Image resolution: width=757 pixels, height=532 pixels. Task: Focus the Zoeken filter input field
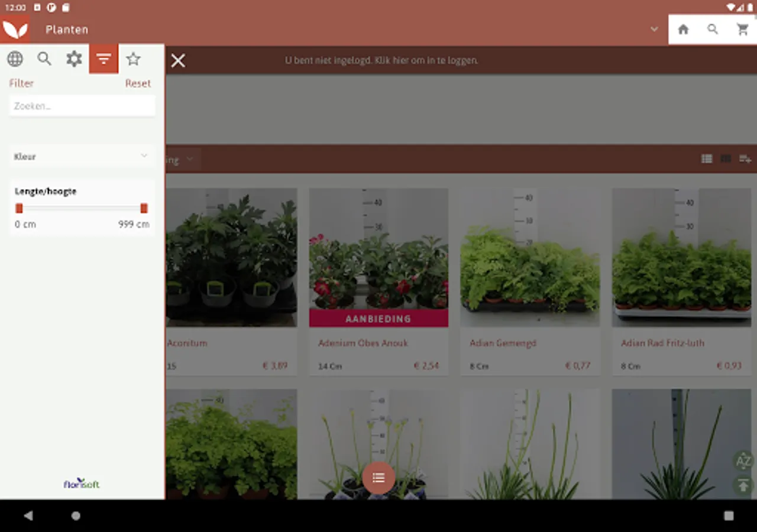[82, 106]
